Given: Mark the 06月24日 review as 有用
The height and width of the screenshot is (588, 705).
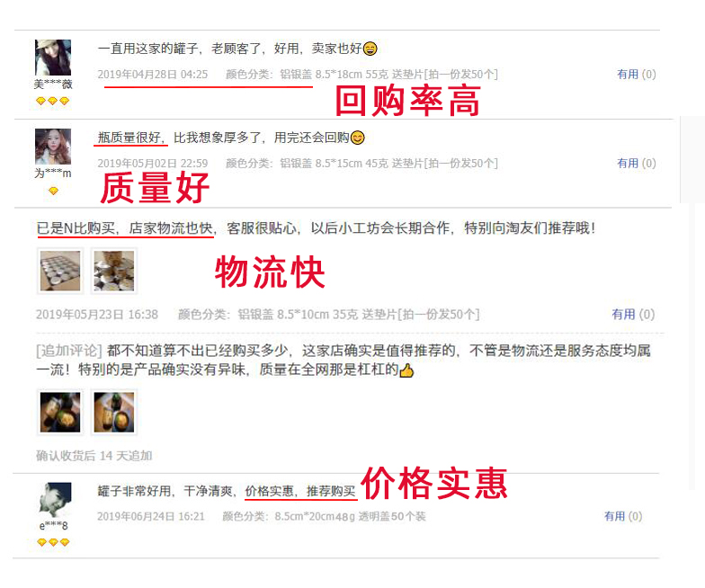Looking at the screenshot, I should (623, 516).
